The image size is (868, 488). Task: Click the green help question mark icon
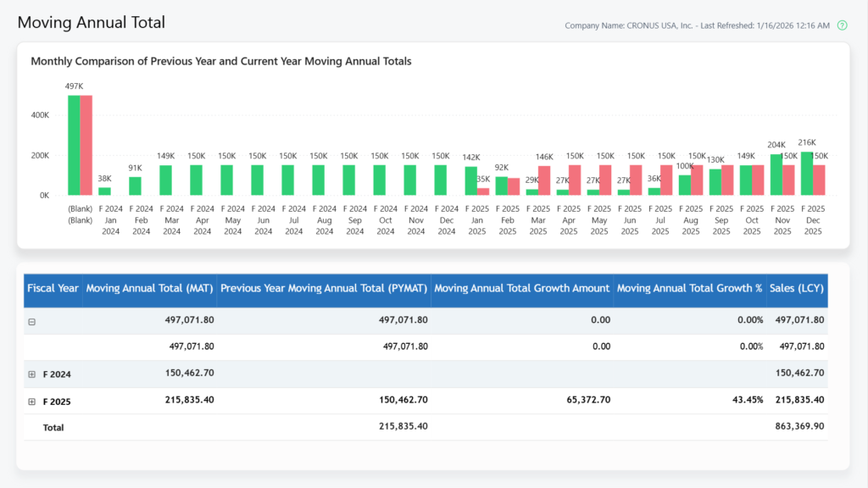(842, 25)
